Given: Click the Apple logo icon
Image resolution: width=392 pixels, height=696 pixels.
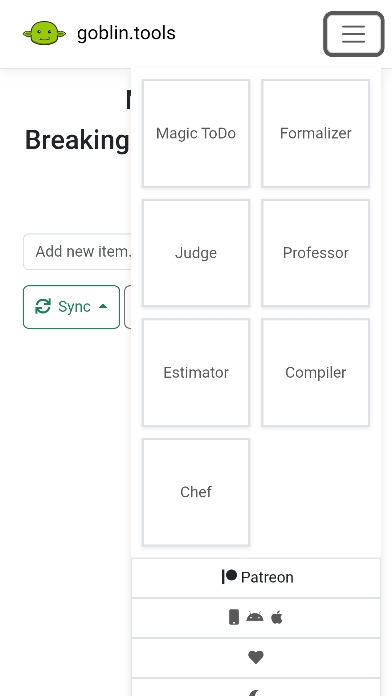Looking at the screenshot, I should [x=277, y=617].
